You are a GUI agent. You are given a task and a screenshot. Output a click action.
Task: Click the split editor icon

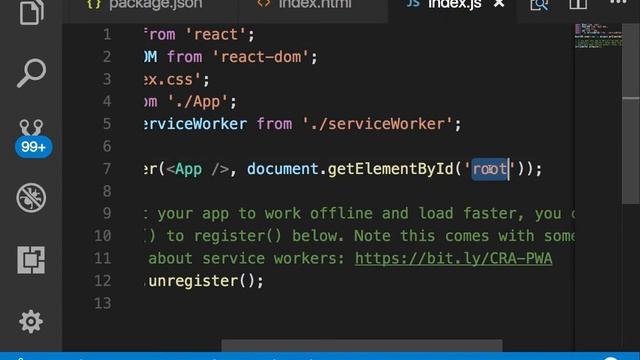pos(578,4)
